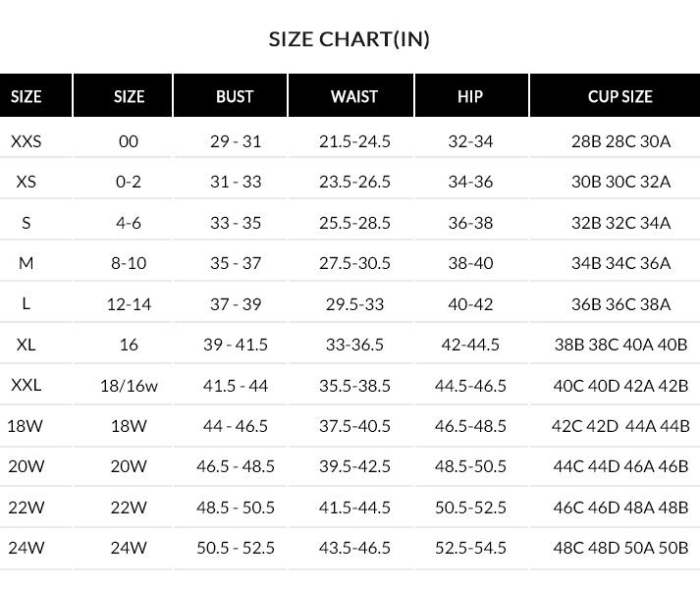
Task: Click the CUP SIZE column header
Action: (x=619, y=96)
